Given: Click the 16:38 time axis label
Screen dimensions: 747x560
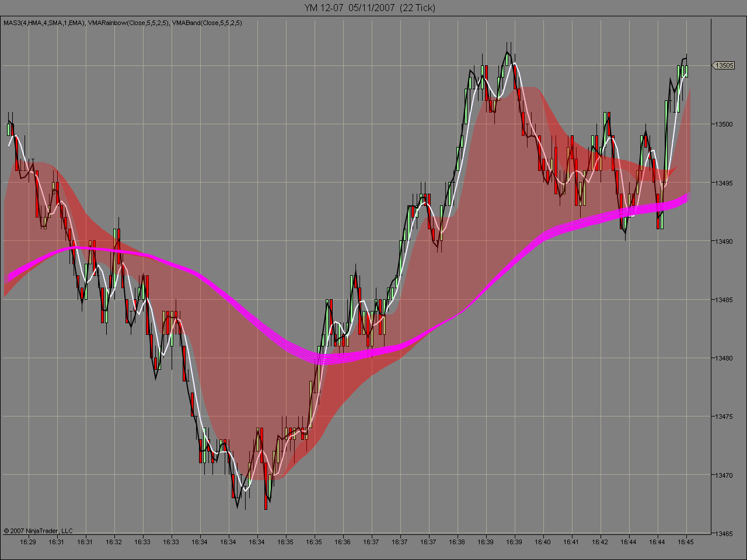Looking at the screenshot, I should tap(457, 542).
